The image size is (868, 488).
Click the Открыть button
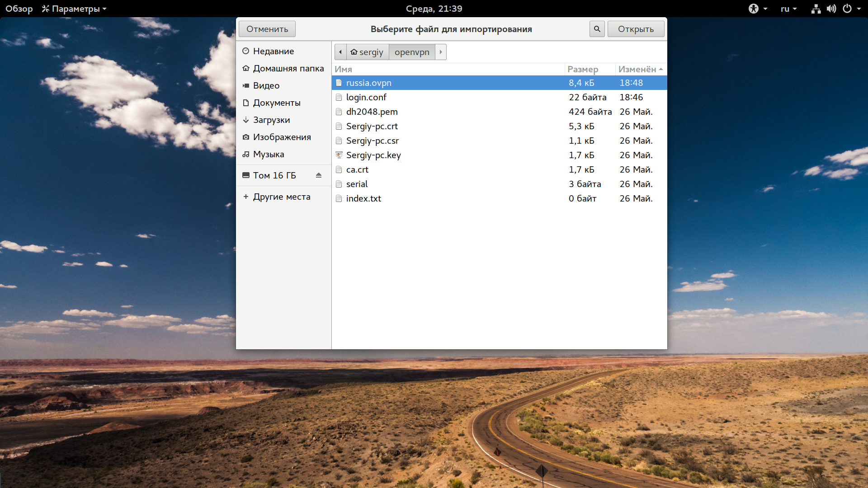click(636, 29)
